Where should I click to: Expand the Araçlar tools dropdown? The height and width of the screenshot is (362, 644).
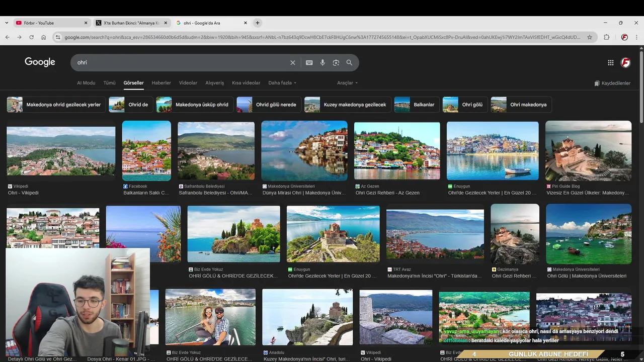348,83
